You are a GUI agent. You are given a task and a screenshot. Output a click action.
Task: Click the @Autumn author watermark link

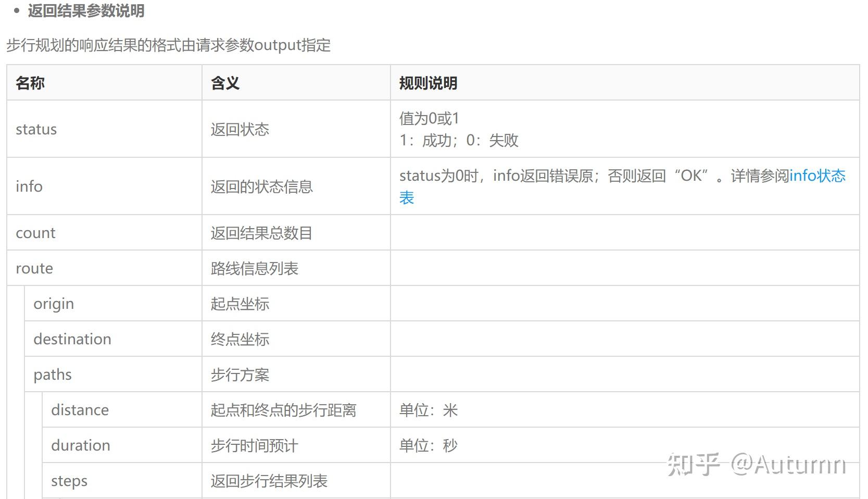coord(789,464)
